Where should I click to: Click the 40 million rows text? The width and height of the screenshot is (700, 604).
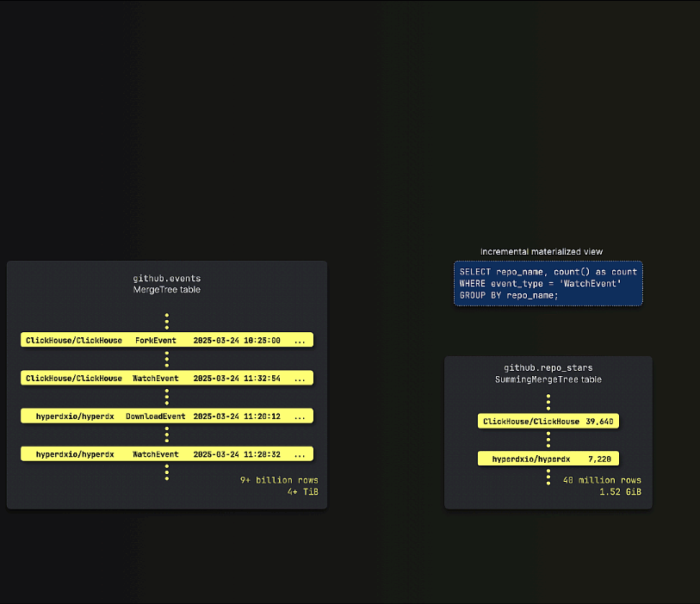(x=602, y=480)
